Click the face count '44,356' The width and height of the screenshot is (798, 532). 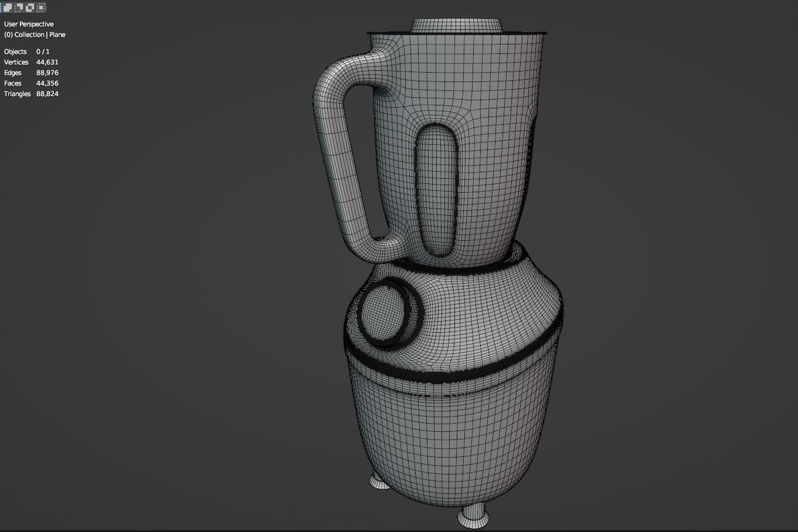point(47,83)
